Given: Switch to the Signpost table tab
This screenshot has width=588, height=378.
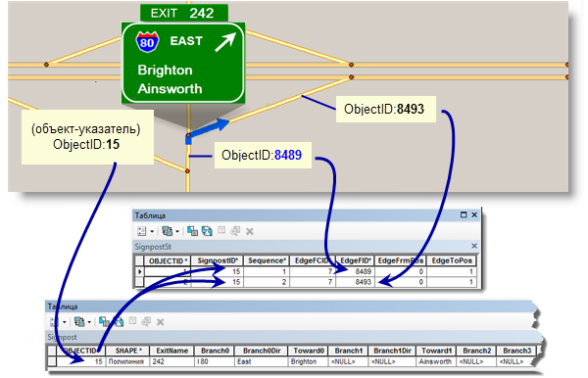Looking at the screenshot, I should tap(63, 337).
